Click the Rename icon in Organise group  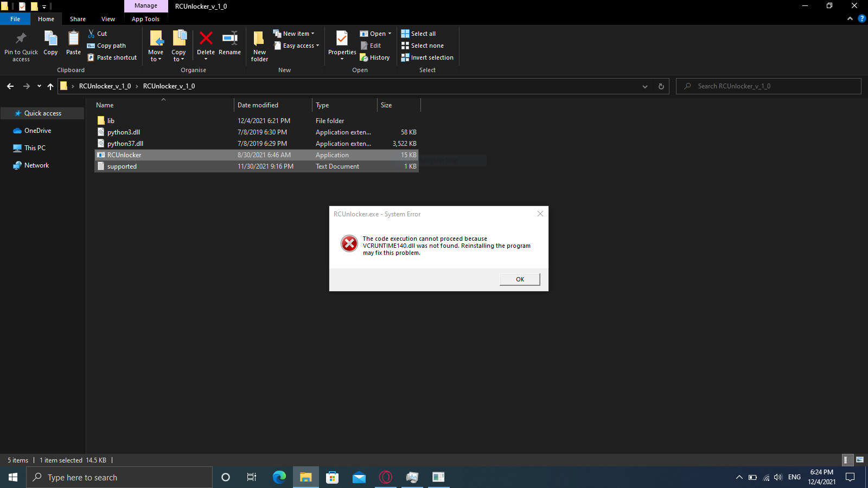[229, 39]
